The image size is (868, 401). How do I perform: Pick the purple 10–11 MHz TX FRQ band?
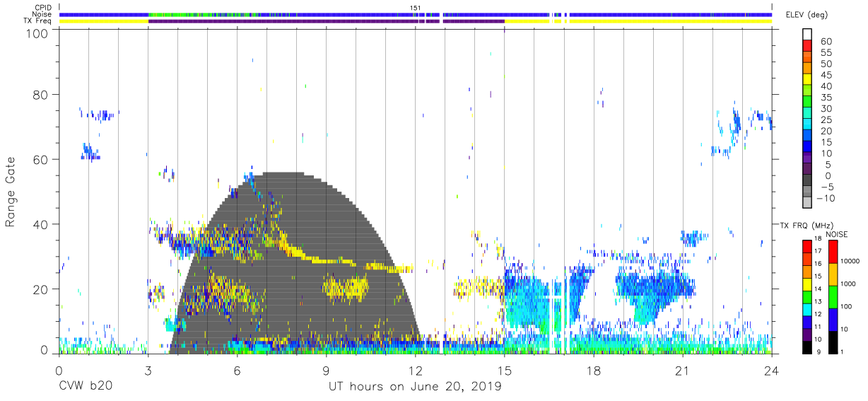tap(807, 333)
